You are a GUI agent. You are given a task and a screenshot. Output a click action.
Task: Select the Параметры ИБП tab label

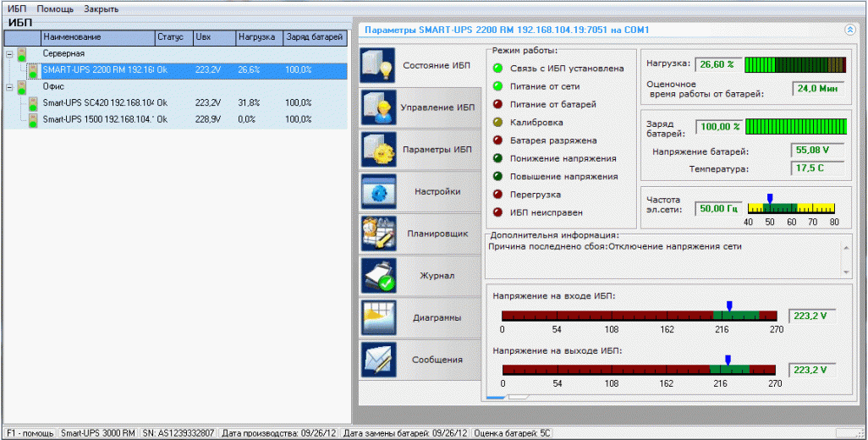pyautogui.click(x=437, y=150)
